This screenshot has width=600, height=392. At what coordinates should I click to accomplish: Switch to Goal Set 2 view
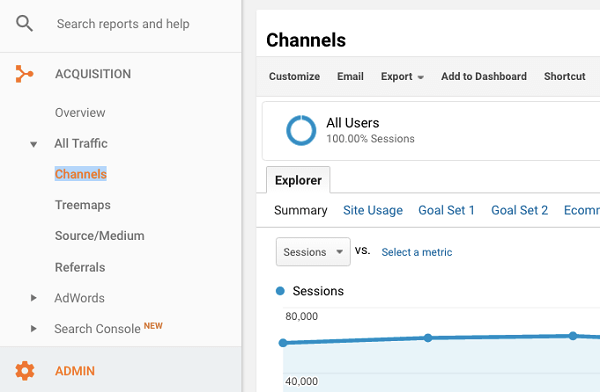(519, 210)
